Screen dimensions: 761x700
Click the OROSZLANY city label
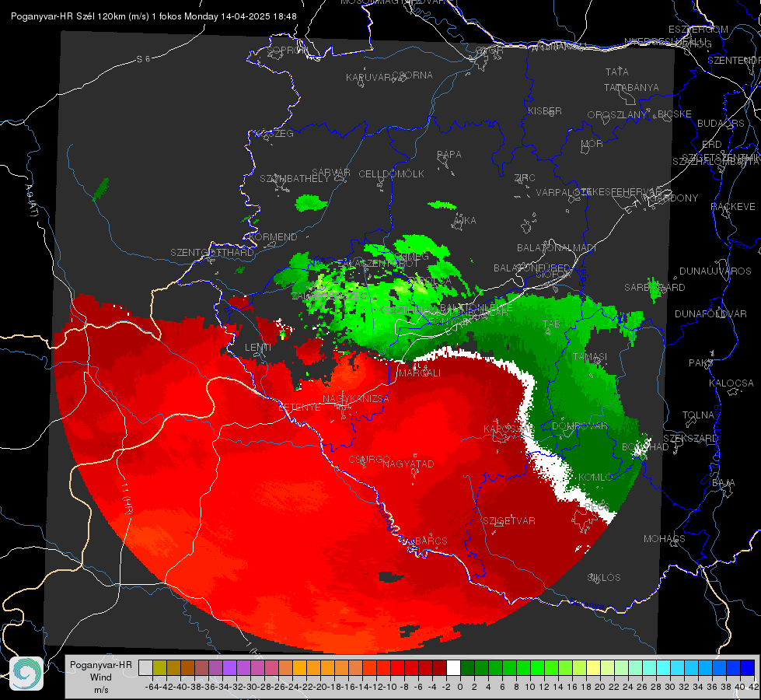[617, 115]
